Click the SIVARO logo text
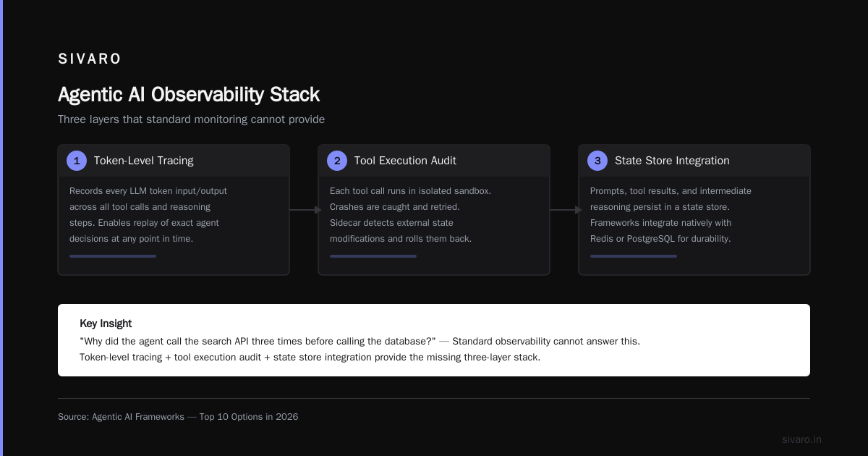Viewport: 868px width, 456px height. click(x=90, y=59)
